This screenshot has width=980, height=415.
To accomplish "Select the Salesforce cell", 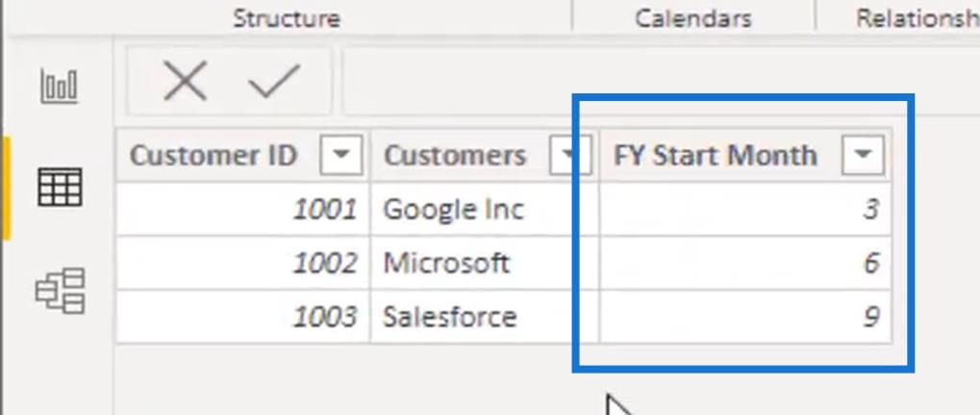I will click(485, 317).
